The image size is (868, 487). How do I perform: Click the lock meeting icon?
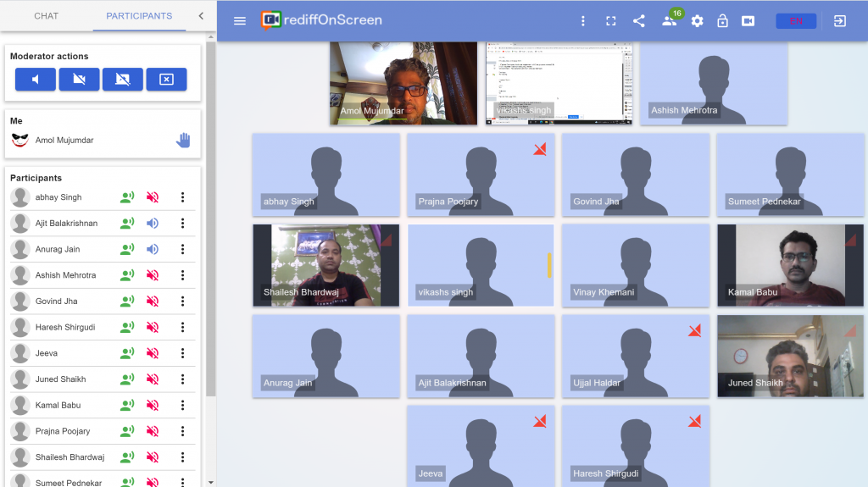[722, 21]
